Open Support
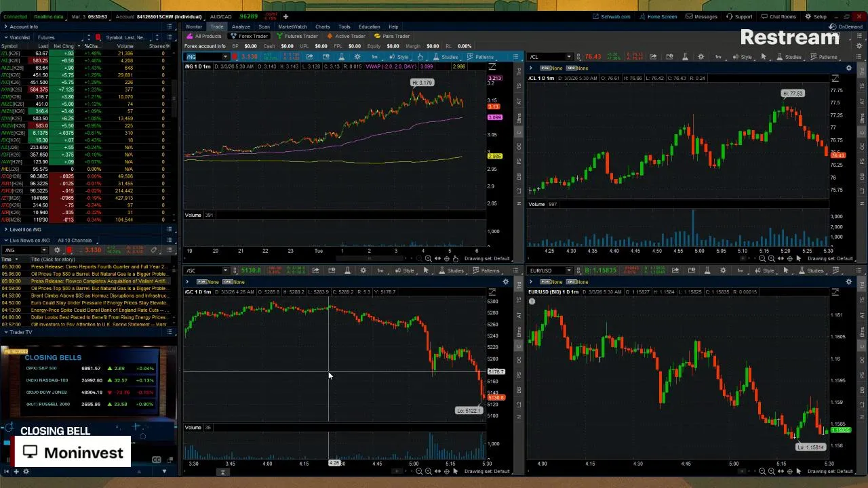This screenshot has height=488, width=868. [x=740, y=16]
